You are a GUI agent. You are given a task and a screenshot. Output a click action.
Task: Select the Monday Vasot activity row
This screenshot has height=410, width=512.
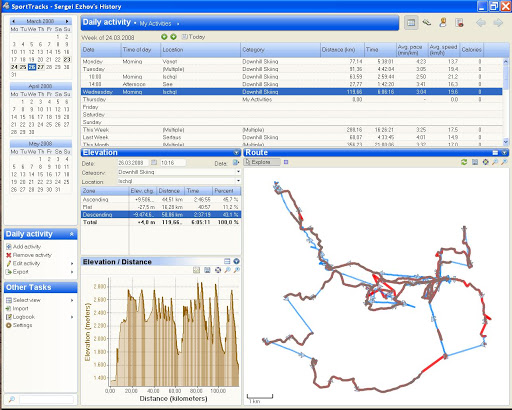(292, 61)
